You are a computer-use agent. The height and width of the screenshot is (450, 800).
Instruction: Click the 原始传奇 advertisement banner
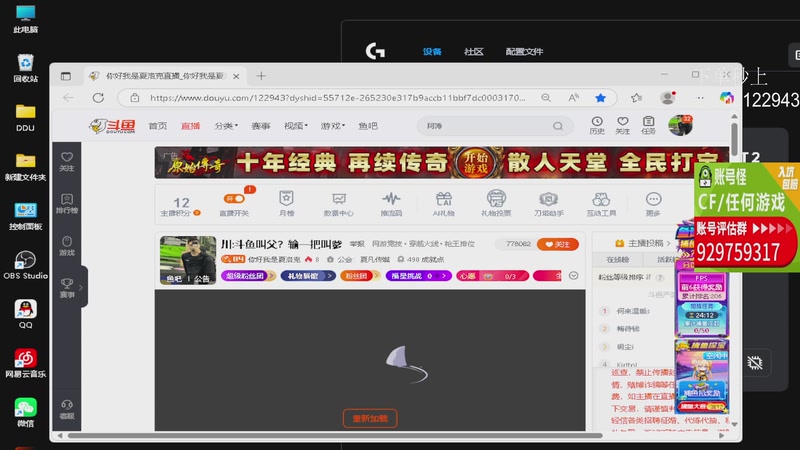(442, 163)
